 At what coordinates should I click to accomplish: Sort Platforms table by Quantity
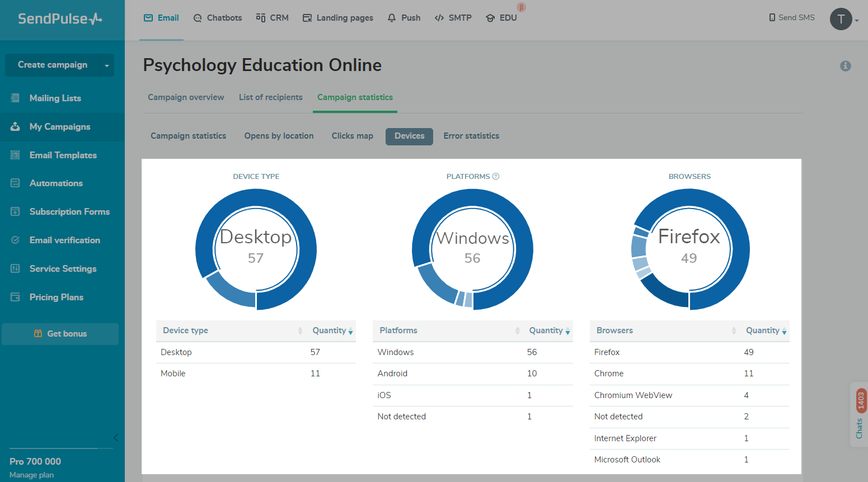549,331
